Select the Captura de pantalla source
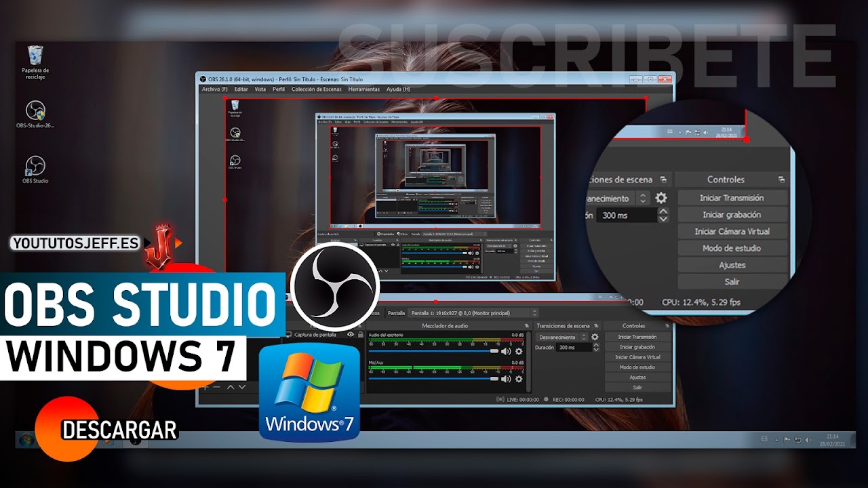This screenshot has width=868, height=488. pos(315,335)
